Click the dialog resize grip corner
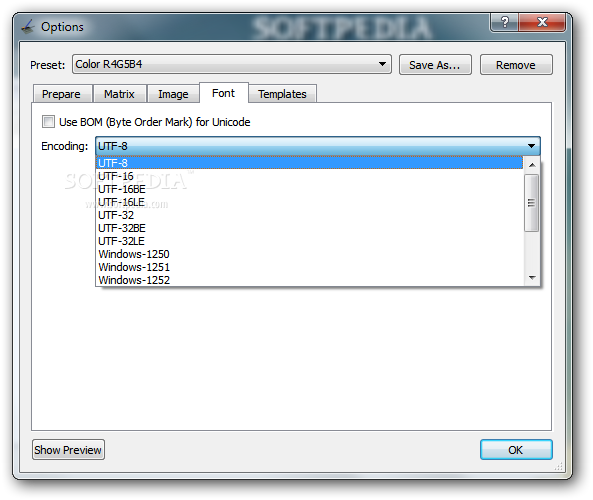The height and width of the screenshot is (500, 593). [558, 467]
